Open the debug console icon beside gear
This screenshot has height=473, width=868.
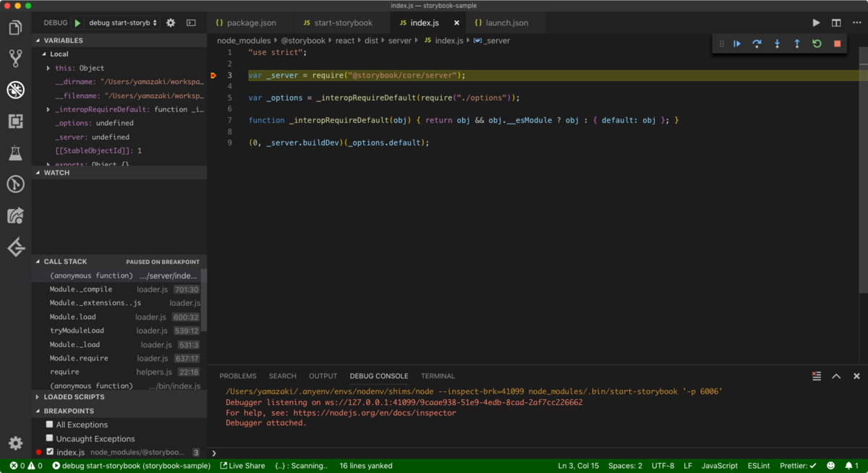(191, 23)
